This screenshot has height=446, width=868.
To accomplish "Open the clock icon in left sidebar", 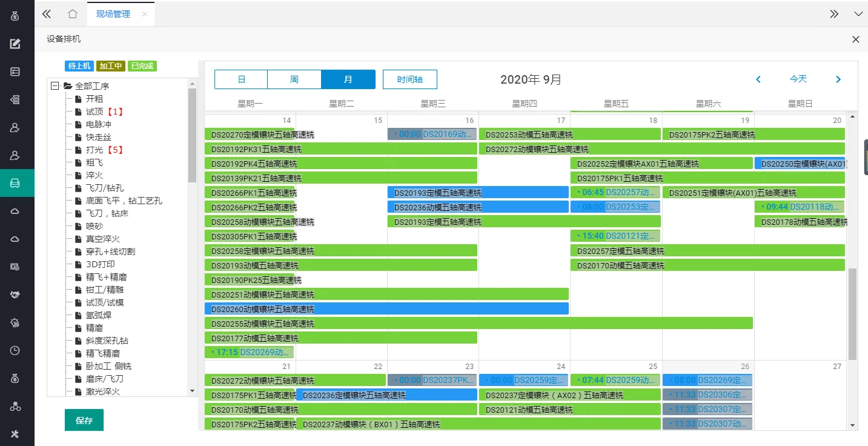I will [x=15, y=350].
